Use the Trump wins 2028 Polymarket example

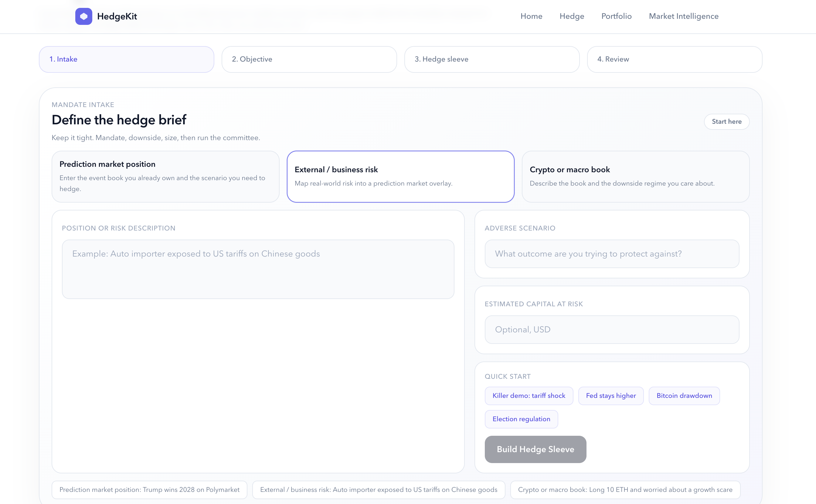(x=149, y=489)
